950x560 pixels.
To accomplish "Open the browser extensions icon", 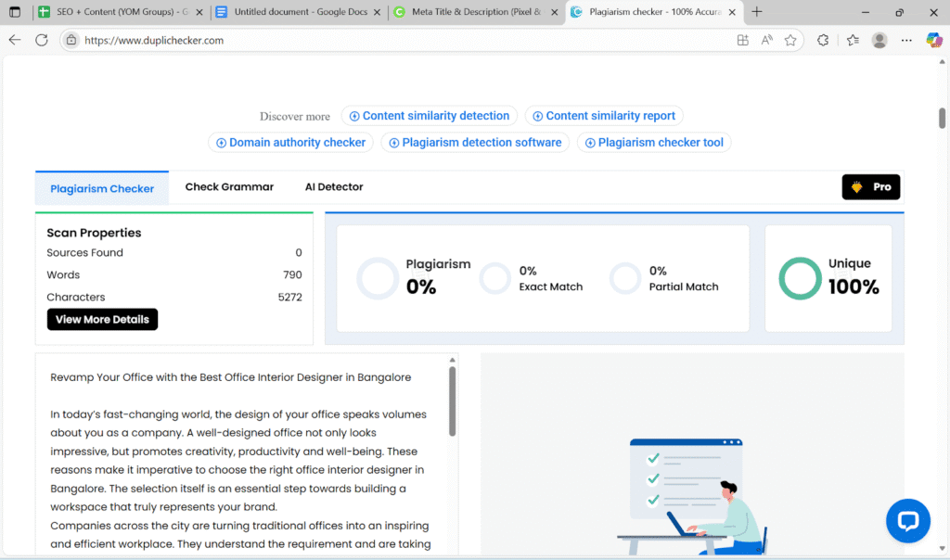I will tap(822, 40).
